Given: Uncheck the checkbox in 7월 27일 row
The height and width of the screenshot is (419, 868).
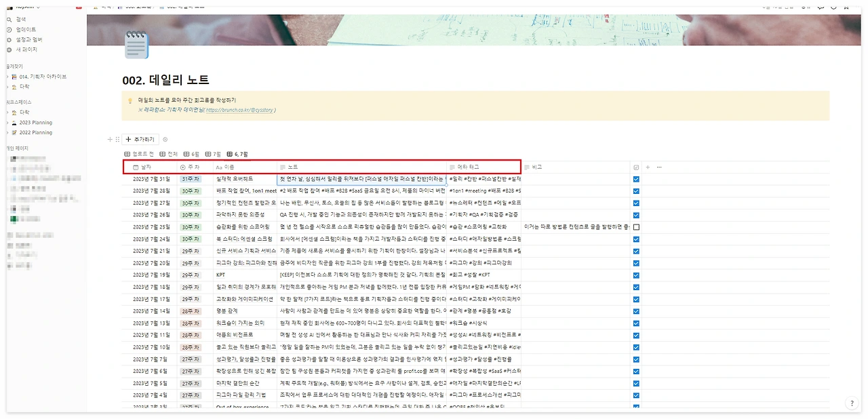Looking at the screenshot, I should click(x=636, y=203).
